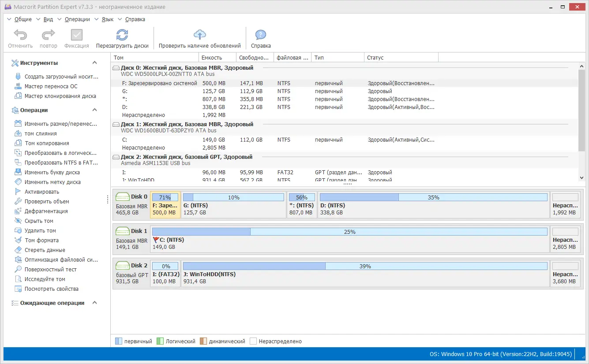This screenshot has height=364, width=589.
Task: Click Проверить наличие обновлений in the toolbar
Action: [x=199, y=38]
